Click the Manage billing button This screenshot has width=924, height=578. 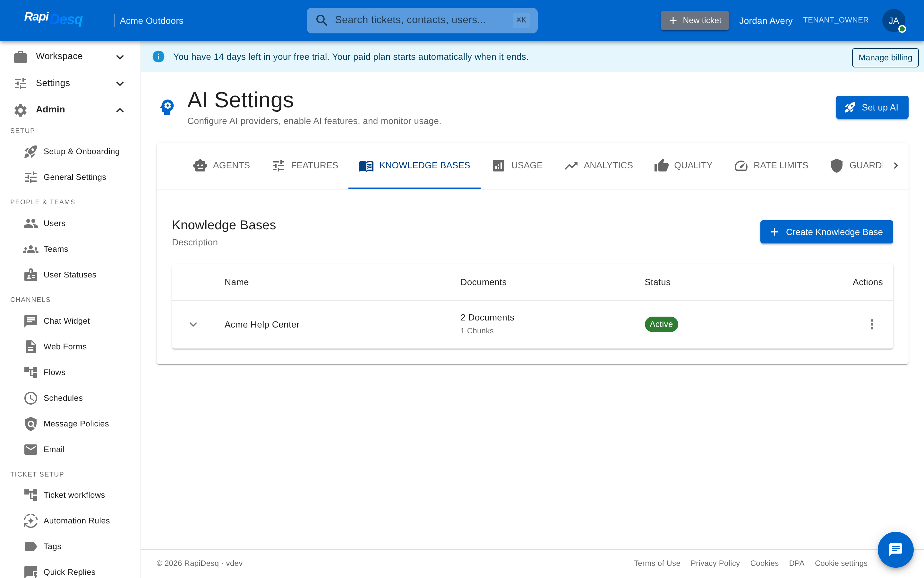(x=885, y=58)
